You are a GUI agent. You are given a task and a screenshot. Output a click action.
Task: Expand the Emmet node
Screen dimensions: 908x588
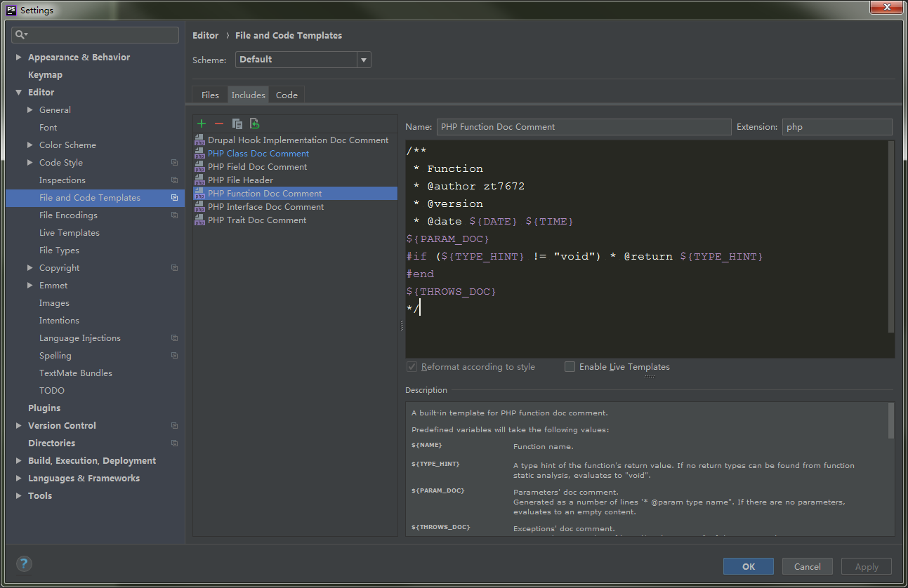click(x=30, y=286)
